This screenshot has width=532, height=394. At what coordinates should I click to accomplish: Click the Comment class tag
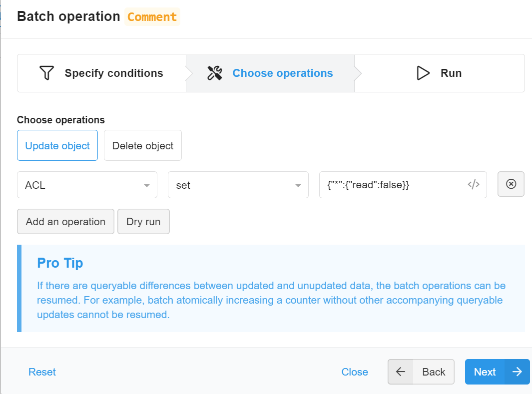click(x=152, y=16)
